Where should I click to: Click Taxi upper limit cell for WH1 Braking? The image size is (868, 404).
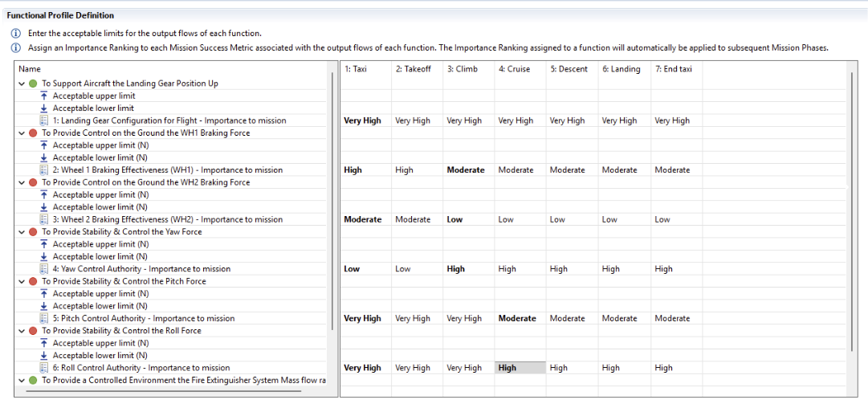click(365, 145)
